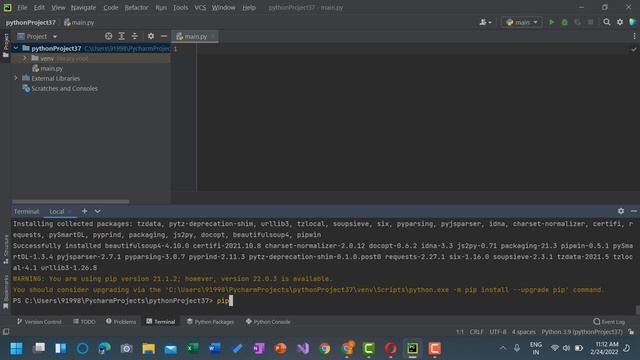The image size is (640, 360).
Task: Open the Code menu
Action: (x=111, y=7)
